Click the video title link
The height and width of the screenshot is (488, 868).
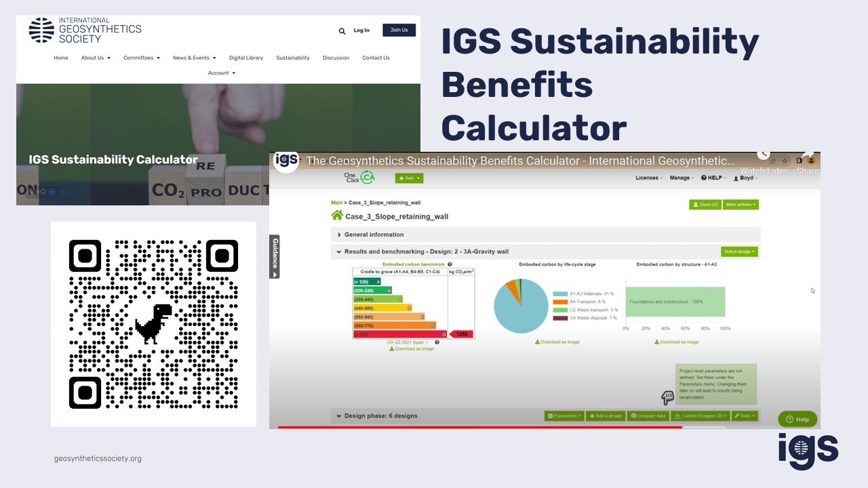pyautogui.click(x=521, y=161)
